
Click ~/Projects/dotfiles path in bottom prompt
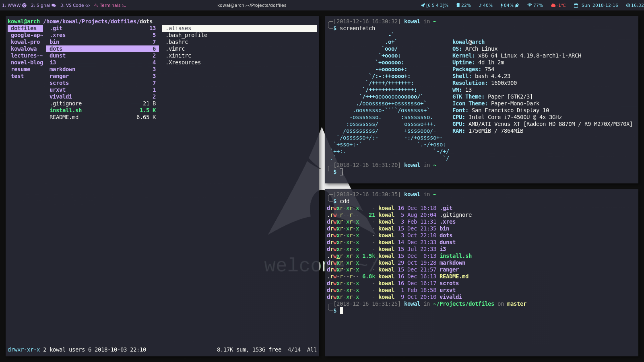pyautogui.click(x=464, y=304)
